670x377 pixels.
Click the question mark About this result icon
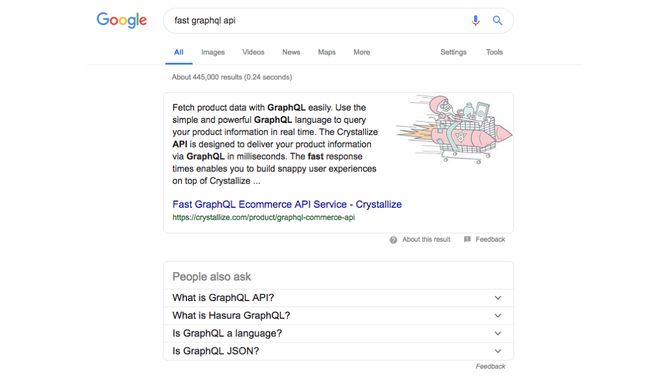point(393,240)
